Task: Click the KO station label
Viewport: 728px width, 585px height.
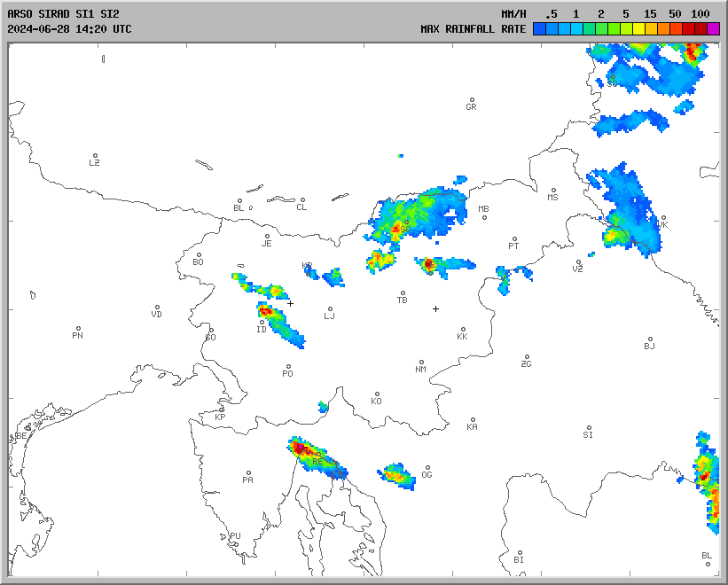Action: pos(377,402)
